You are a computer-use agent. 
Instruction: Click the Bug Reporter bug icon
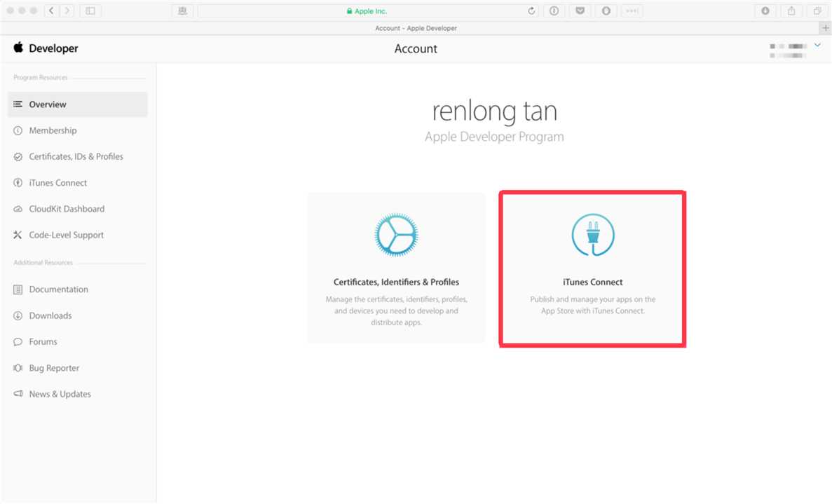[18, 367]
